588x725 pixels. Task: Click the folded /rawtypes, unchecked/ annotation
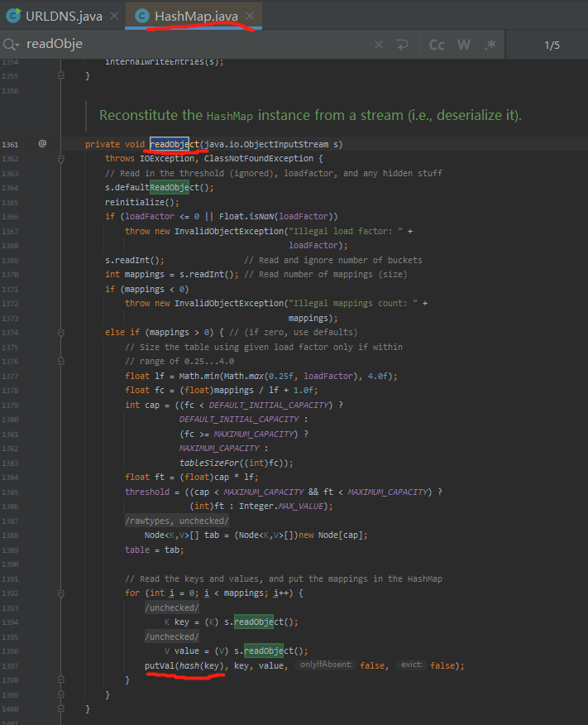click(177, 521)
